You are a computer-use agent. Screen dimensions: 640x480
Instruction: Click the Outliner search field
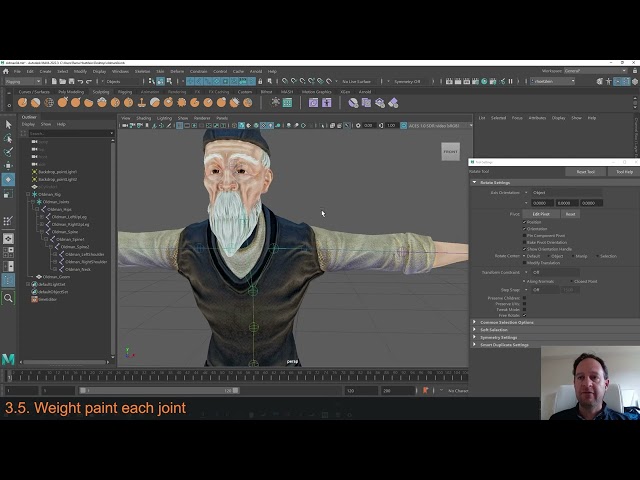(x=71, y=133)
